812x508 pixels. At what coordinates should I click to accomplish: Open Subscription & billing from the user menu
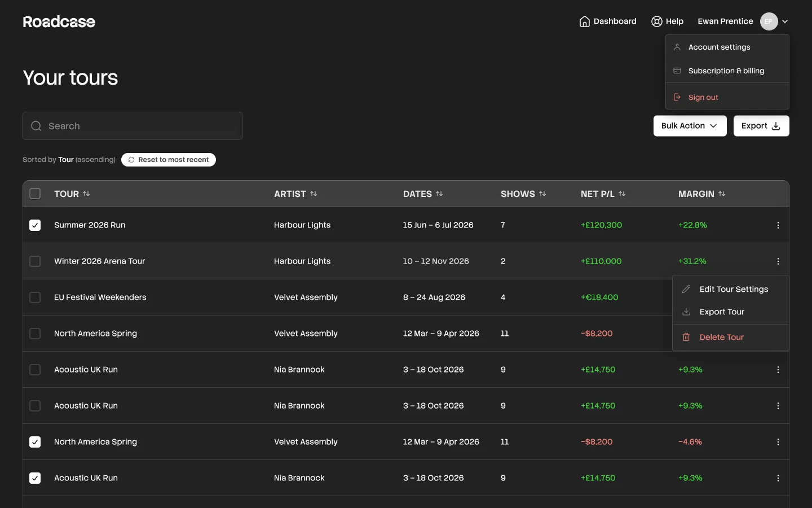[x=727, y=71]
